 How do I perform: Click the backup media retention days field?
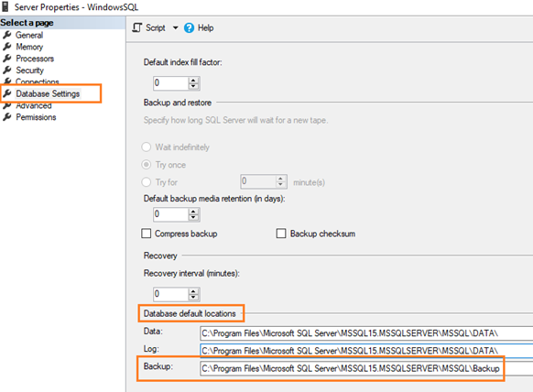(170, 214)
